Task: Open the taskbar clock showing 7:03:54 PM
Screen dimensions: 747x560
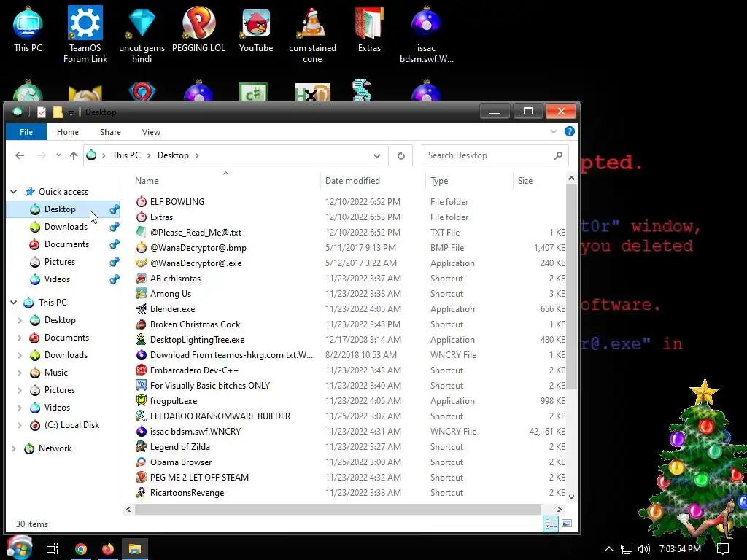Action: tap(680, 549)
